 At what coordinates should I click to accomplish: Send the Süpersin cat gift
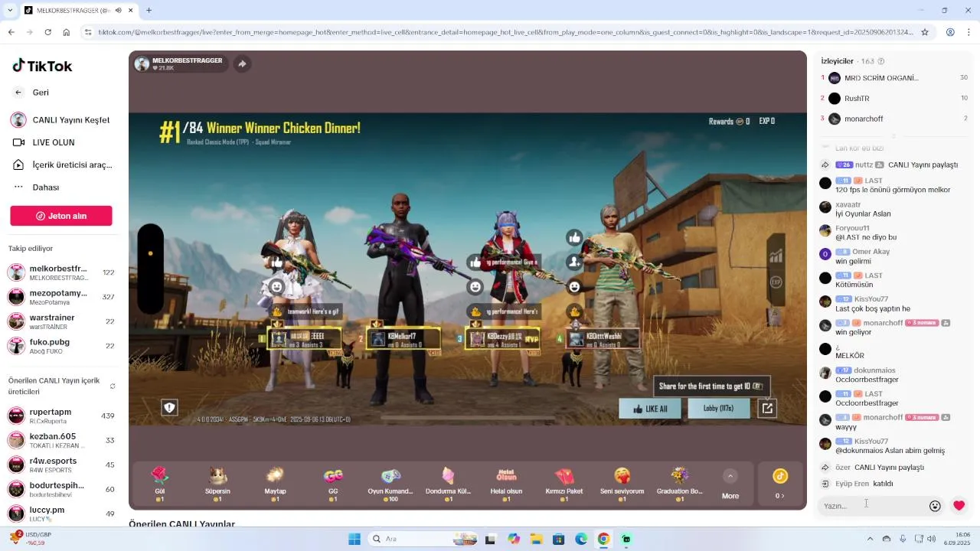[x=217, y=484]
